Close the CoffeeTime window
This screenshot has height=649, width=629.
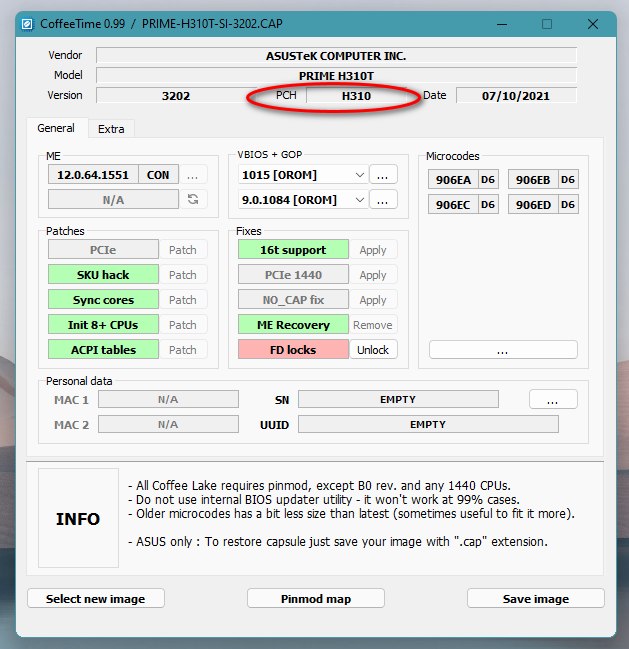click(593, 24)
